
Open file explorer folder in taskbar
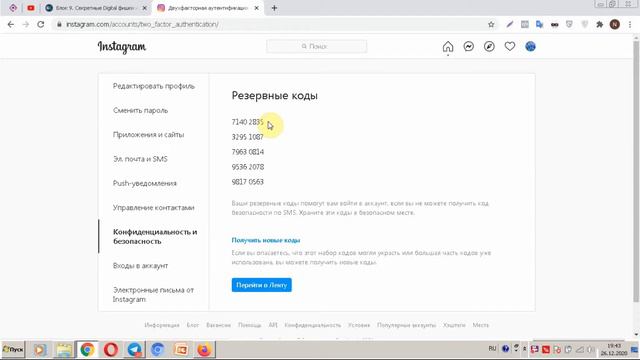[x=64, y=350]
